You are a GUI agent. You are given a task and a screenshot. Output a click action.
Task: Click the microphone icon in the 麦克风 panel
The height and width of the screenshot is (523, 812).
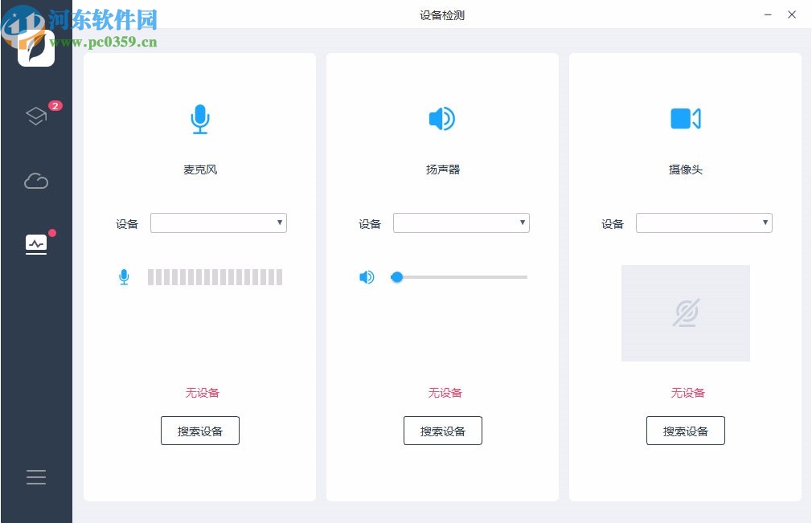[x=199, y=118]
